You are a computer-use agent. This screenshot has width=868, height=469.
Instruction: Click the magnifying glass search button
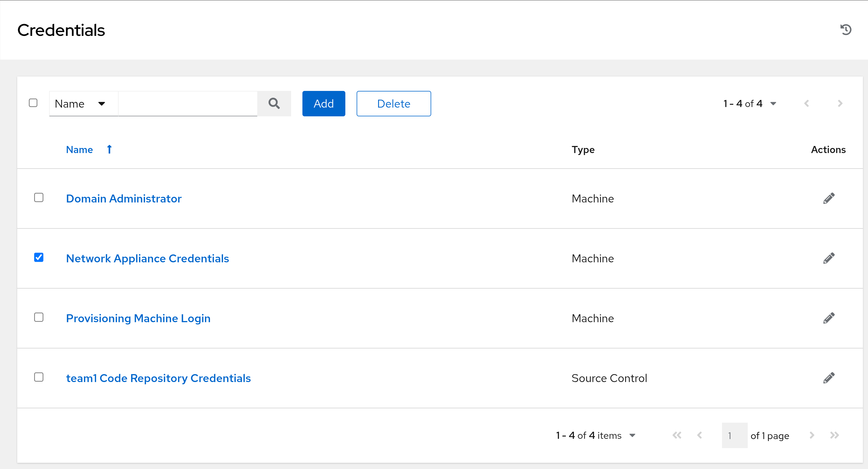coord(274,103)
